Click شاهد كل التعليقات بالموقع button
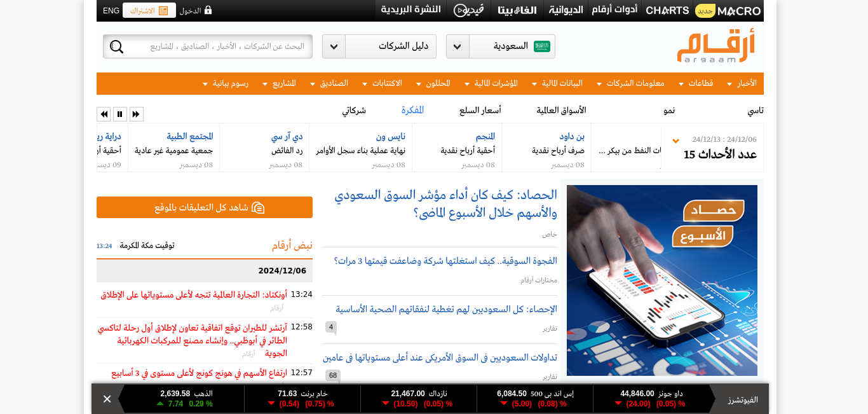 click(205, 207)
